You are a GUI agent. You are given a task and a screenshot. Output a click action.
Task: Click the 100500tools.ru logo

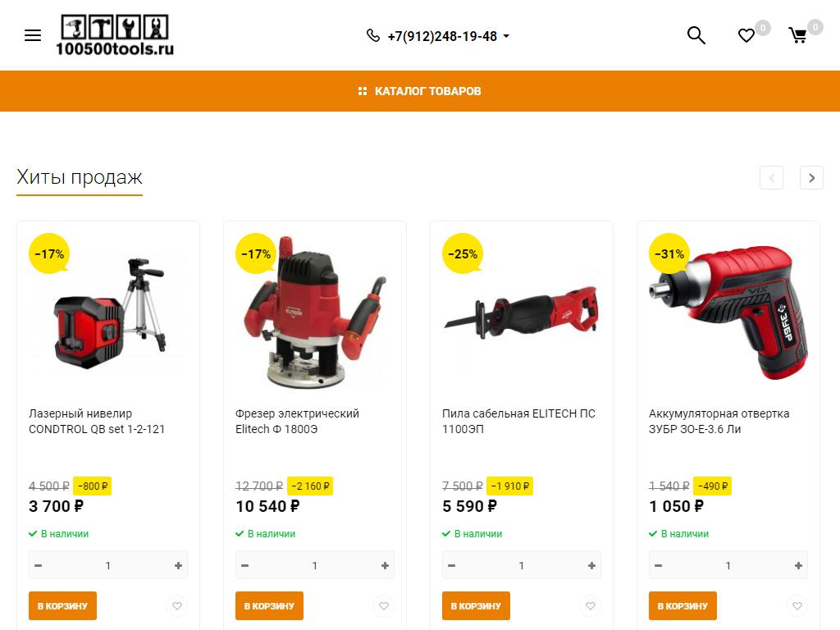click(x=115, y=34)
